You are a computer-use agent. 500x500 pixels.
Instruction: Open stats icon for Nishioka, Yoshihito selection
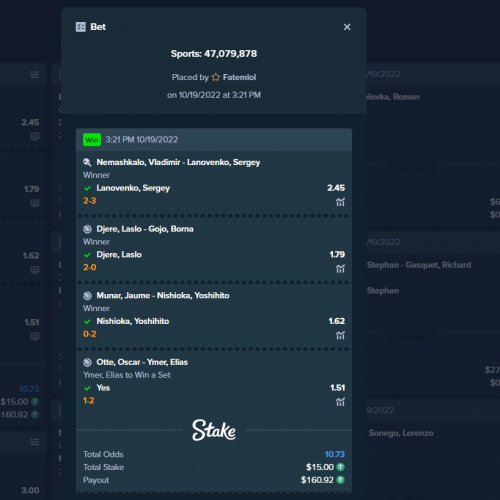(x=340, y=335)
